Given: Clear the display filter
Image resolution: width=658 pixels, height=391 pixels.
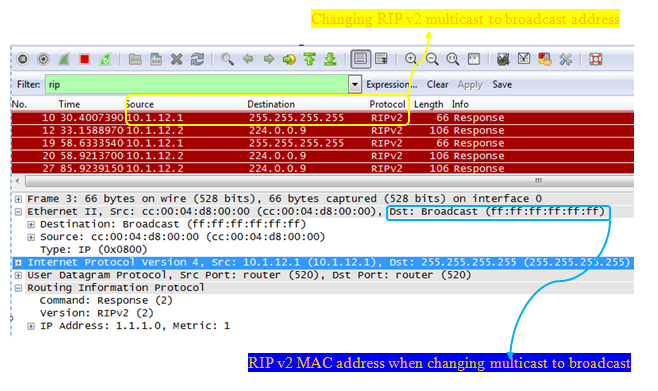Looking at the screenshot, I should (x=437, y=84).
